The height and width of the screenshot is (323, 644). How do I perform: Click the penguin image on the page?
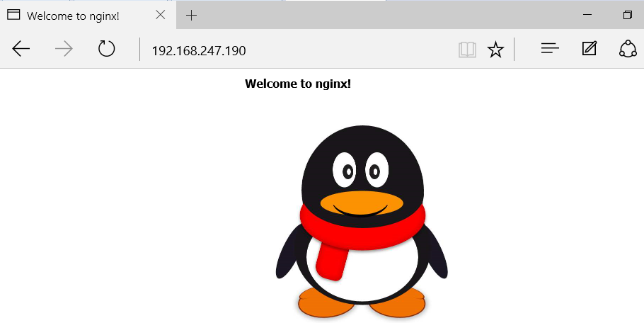point(362,222)
